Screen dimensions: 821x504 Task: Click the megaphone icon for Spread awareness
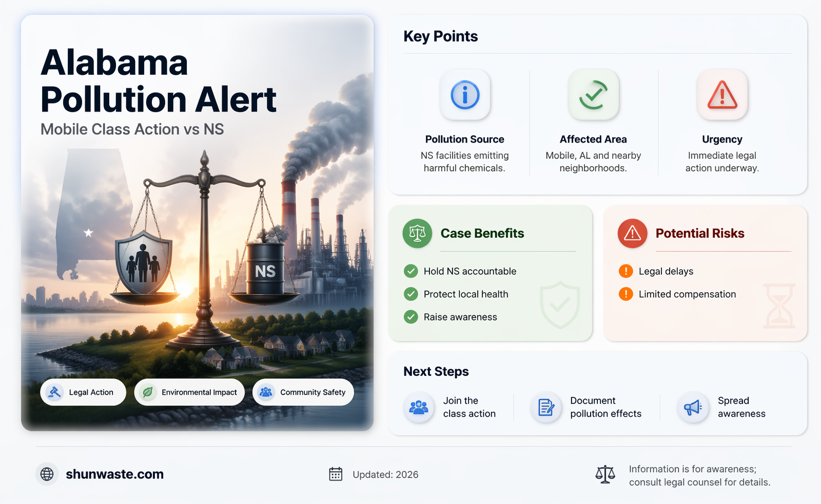[693, 408]
